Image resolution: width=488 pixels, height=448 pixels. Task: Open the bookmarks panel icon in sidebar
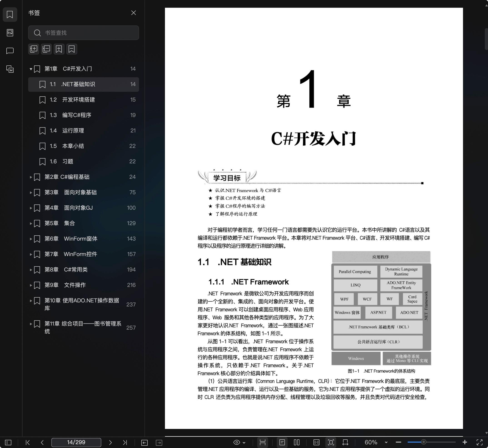10,15
